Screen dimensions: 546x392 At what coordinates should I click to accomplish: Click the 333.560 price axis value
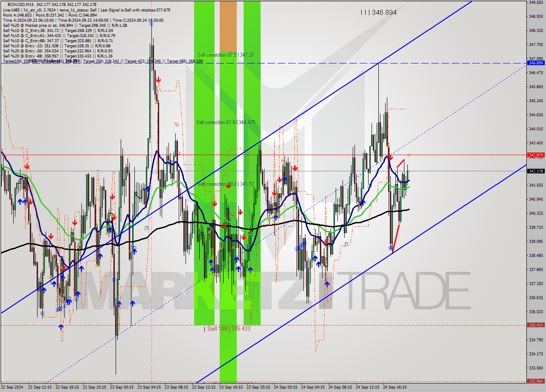536,368
